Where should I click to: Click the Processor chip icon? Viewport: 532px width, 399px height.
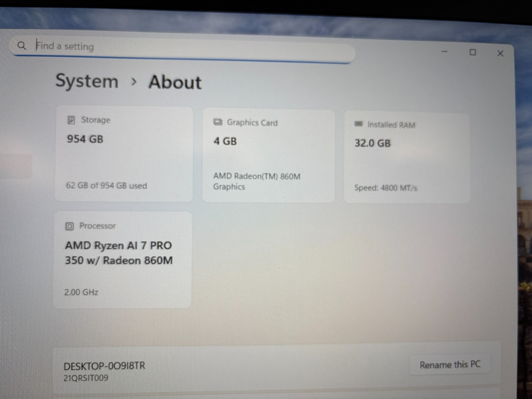[x=69, y=226]
